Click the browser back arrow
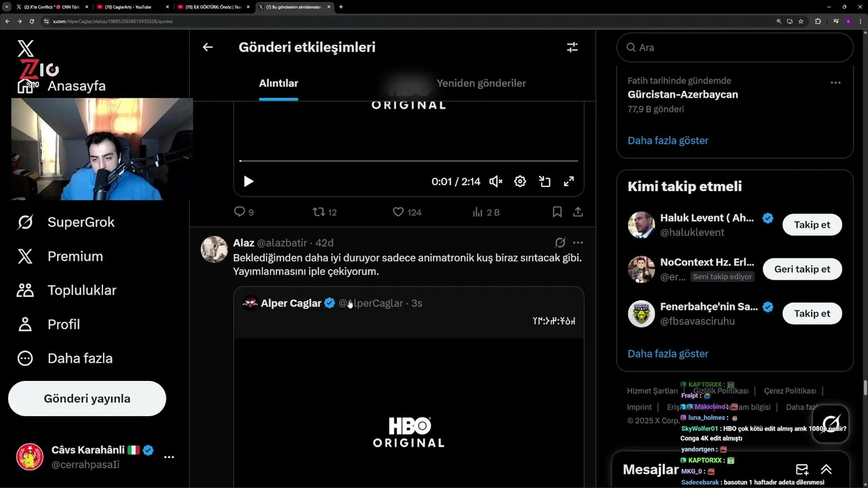The height and width of the screenshot is (488, 868). click(7, 21)
